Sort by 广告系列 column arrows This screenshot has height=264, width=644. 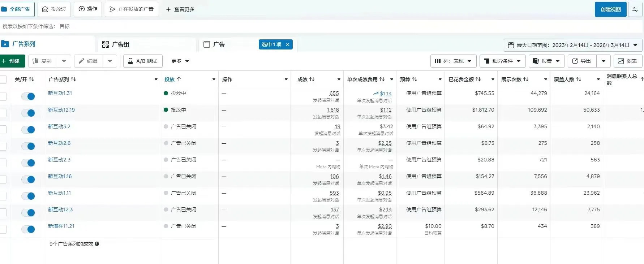[73, 79]
